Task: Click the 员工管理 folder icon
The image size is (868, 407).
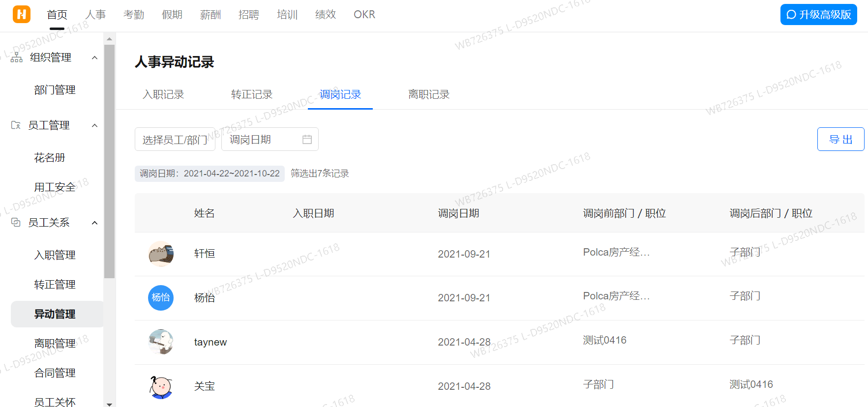Action: click(16, 125)
